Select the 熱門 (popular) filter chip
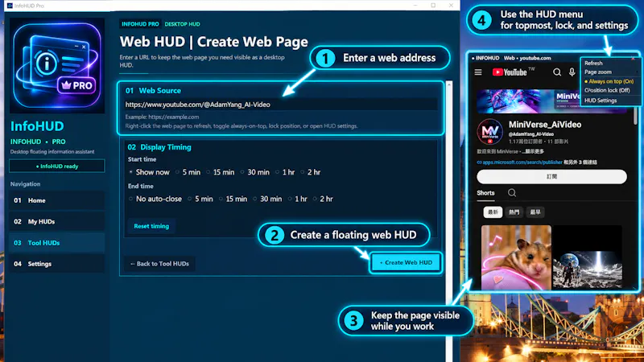644x362 pixels. click(514, 212)
